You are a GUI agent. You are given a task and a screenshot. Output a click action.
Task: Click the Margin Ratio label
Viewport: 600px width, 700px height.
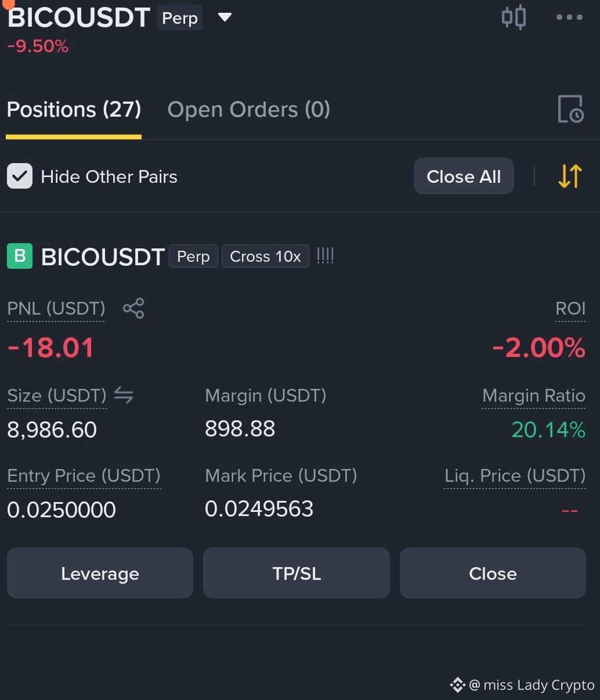pos(534,396)
